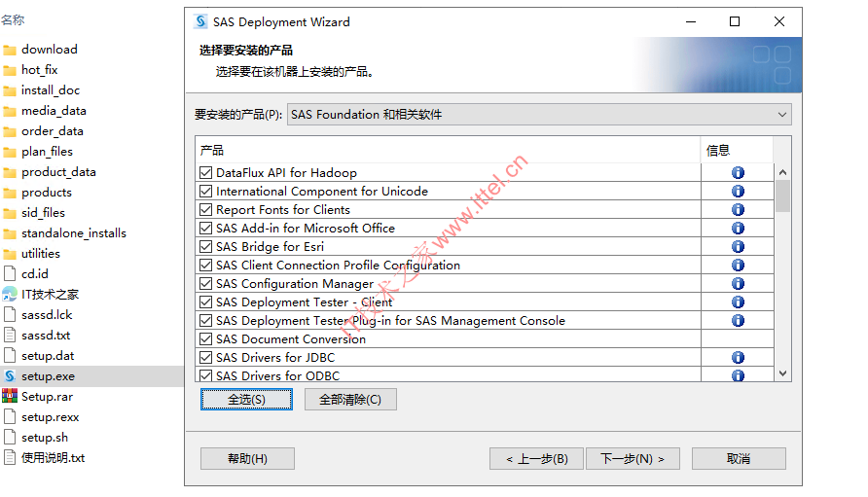Open info icon for SAS Configuration Manager
This screenshot has width=868, height=497.
[738, 283]
